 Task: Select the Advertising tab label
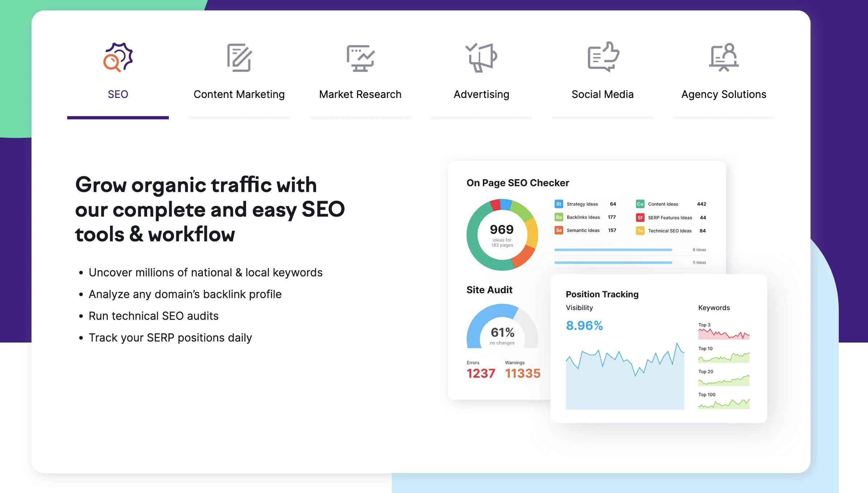coord(481,94)
